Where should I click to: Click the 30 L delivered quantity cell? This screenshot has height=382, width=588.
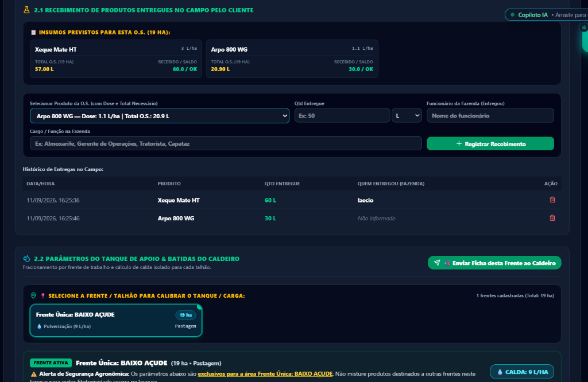pyautogui.click(x=270, y=219)
